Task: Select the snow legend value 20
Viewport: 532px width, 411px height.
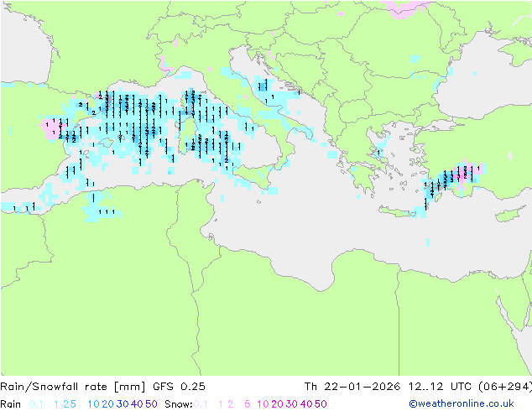Action: (277, 404)
